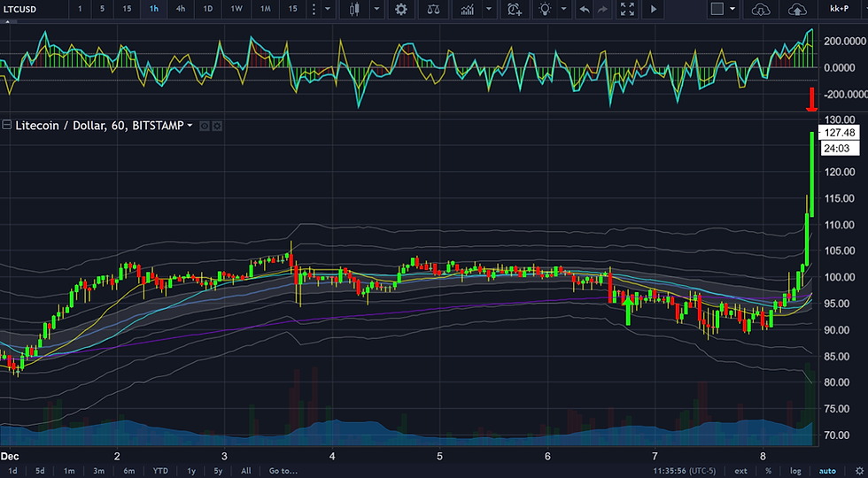Start bar replay with the play icon

[x=654, y=9]
